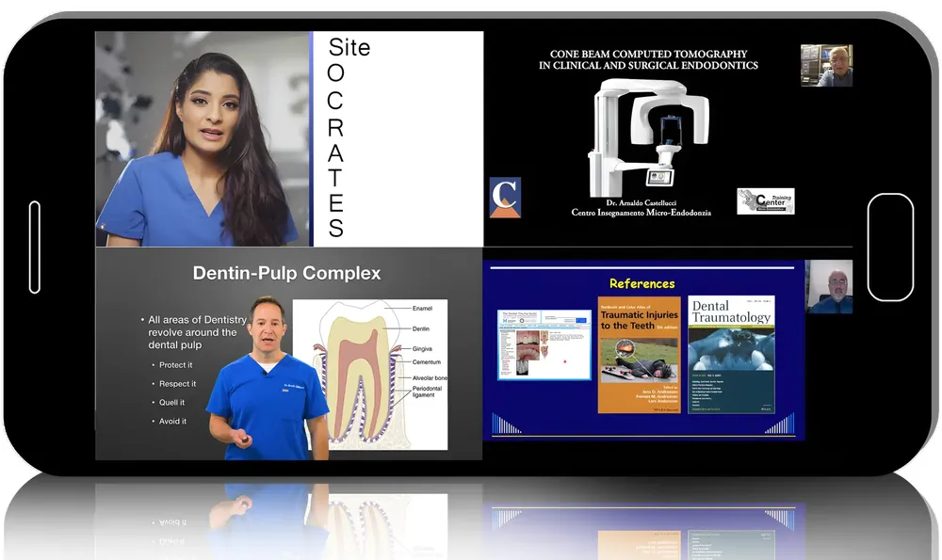The width and height of the screenshot is (942, 560).
Task: Select the webcam inset beside the References slide
Action: click(829, 286)
